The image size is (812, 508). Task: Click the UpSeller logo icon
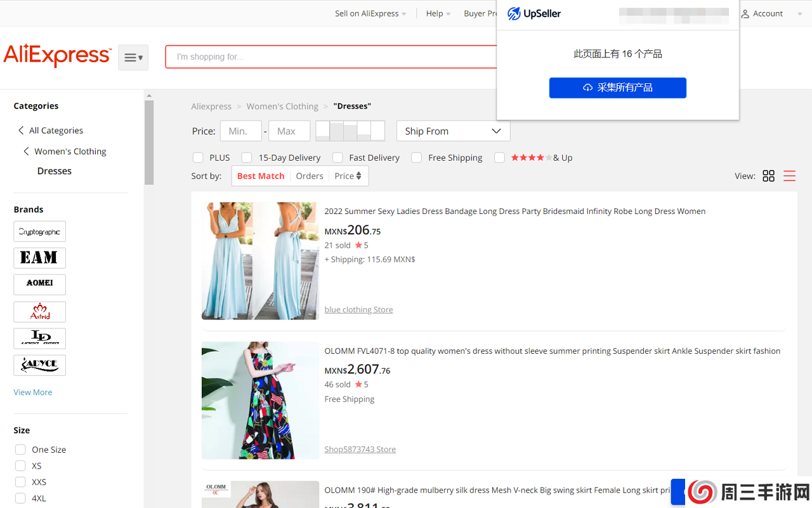tap(513, 13)
